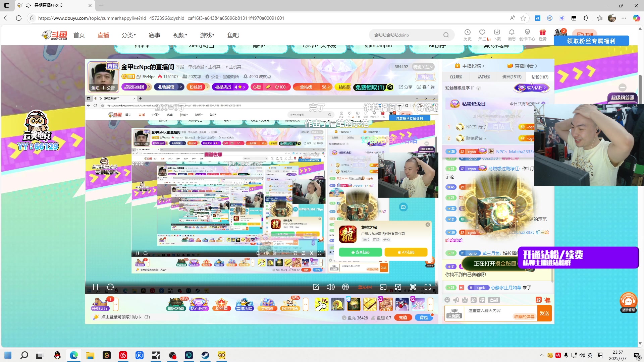Click the 超级粉丝团 pill under streamer name
The height and width of the screenshot is (362, 644).
pos(136,87)
